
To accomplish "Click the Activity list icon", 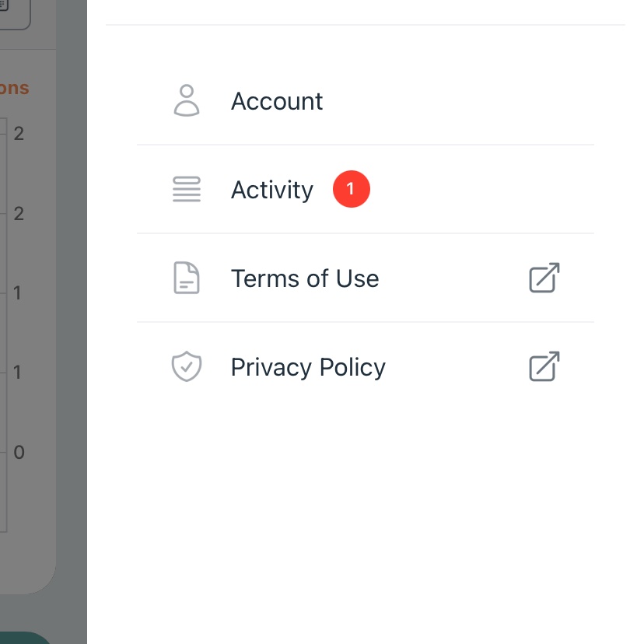I will click(x=186, y=190).
